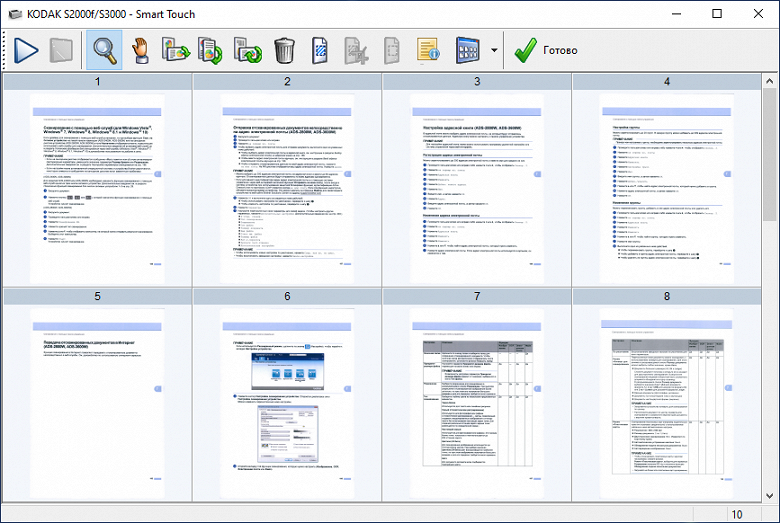This screenshot has width=780, height=523.
Task: Select page 8 thumbnail
Action: [667, 404]
